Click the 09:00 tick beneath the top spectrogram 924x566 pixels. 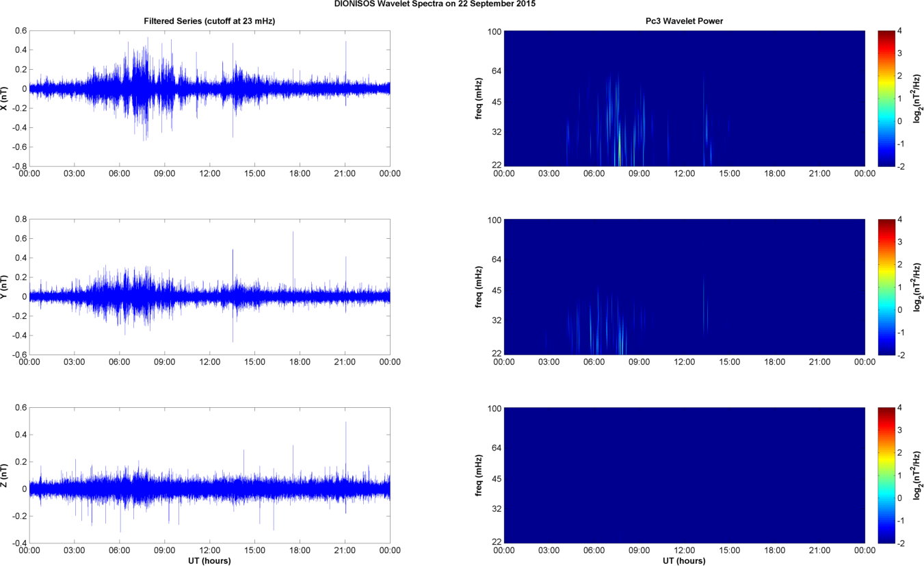click(639, 174)
